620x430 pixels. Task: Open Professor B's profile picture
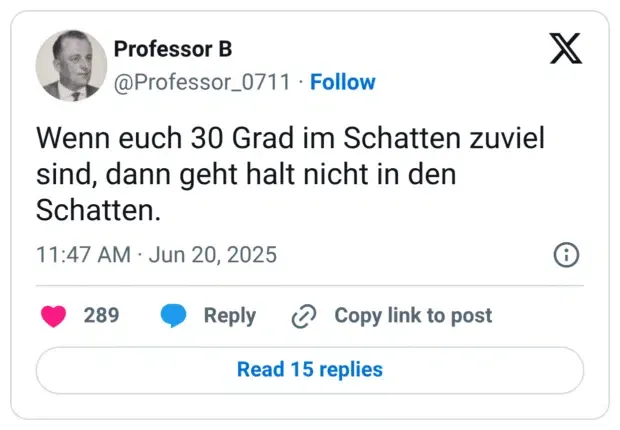click(70, 65)
